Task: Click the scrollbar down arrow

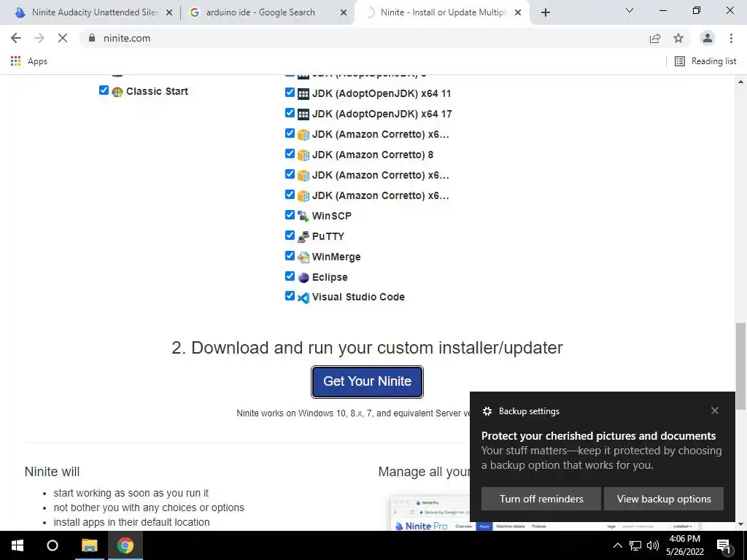Action: [741, 524]
